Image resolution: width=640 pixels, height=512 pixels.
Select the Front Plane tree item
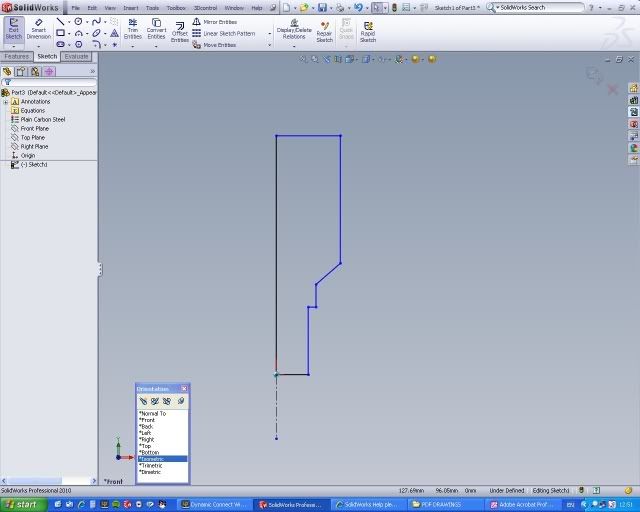34,128
